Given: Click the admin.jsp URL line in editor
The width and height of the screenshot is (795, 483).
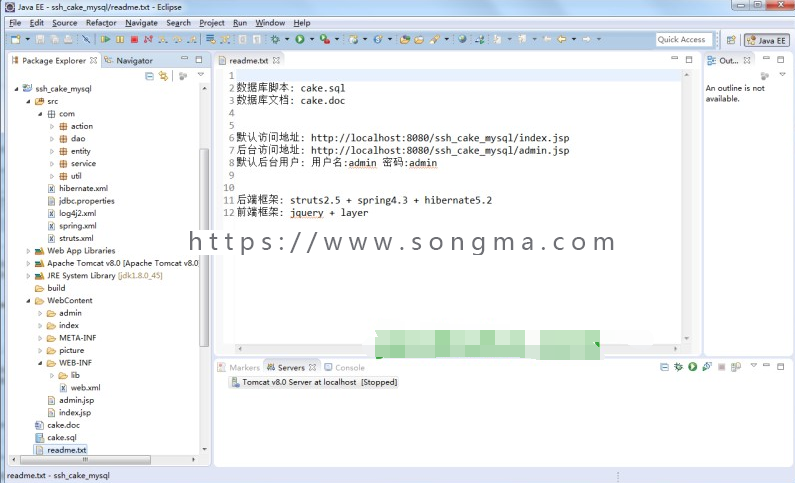Looking at the screenshot, I should point(403,151).
